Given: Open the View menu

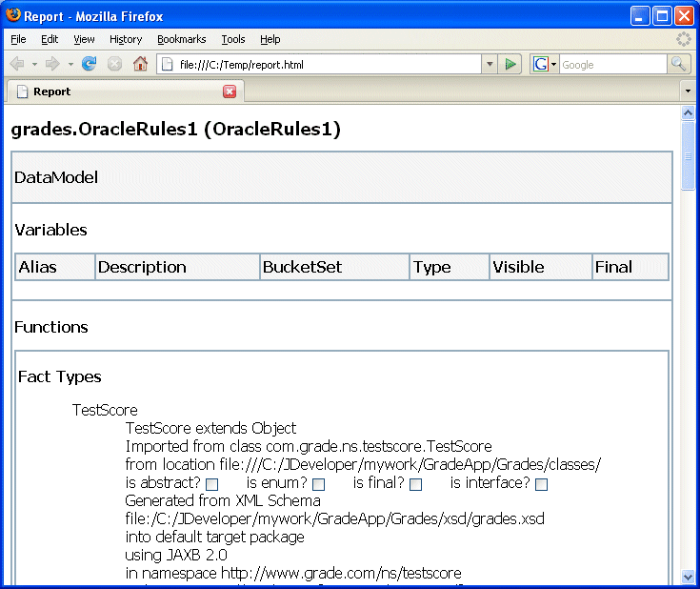Looking at the screenshot, I should click(x=84, y=39).
